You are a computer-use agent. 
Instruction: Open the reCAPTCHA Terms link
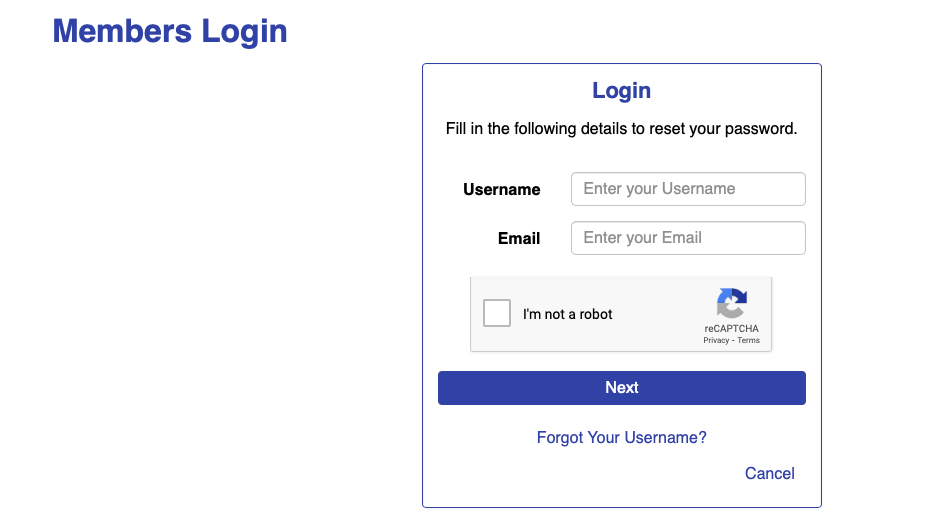(748, 340)
